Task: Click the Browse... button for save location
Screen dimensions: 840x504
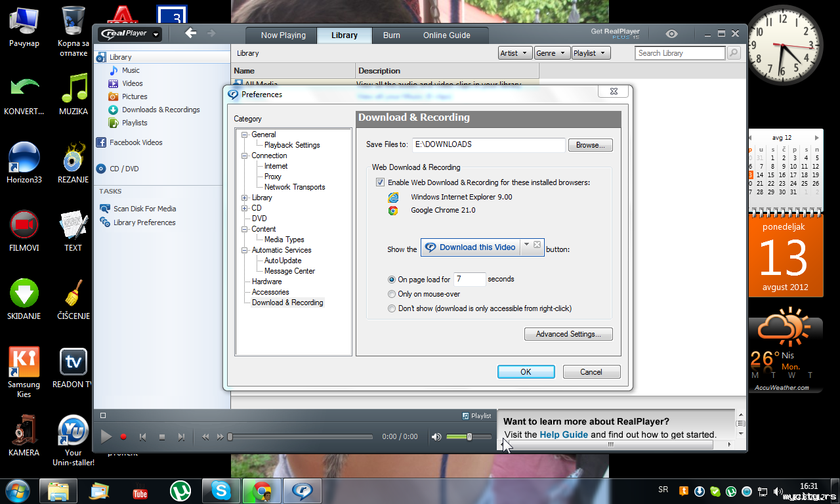Action: [591, 145]
